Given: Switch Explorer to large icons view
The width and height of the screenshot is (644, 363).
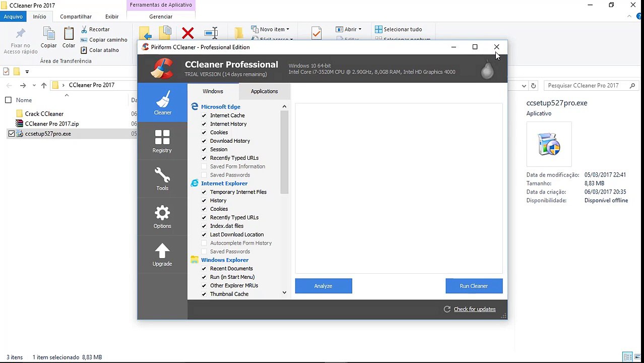Looking at the screenshot, I should click(637, 357).
